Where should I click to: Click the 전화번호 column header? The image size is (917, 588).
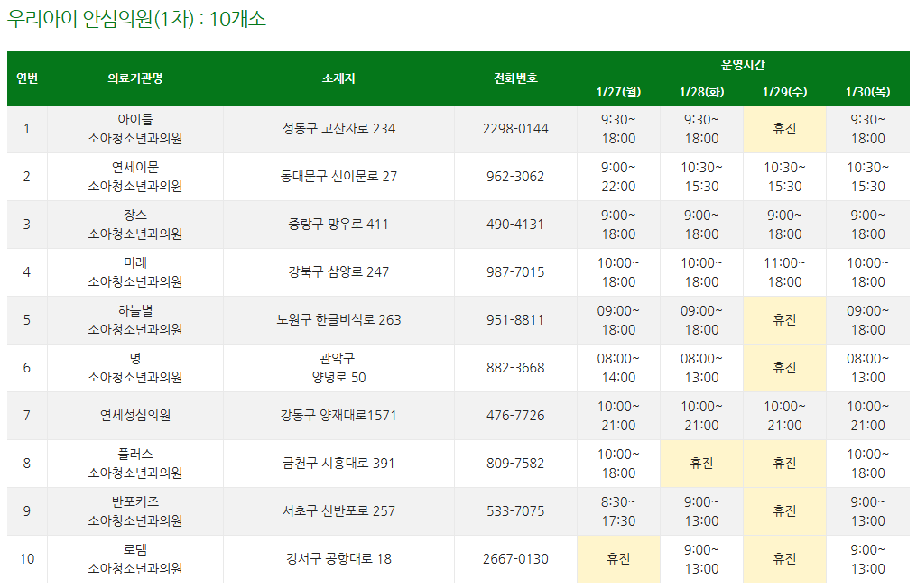[515, 78]
